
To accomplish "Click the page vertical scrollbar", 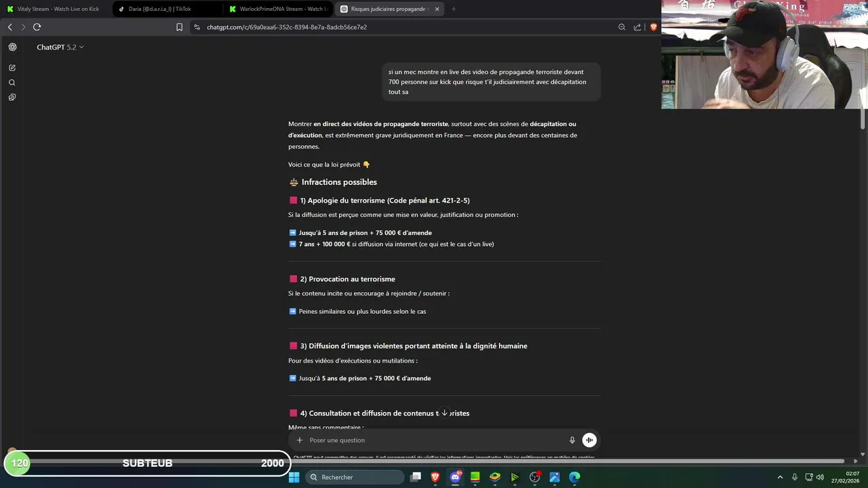I will [x=863, y=118].
